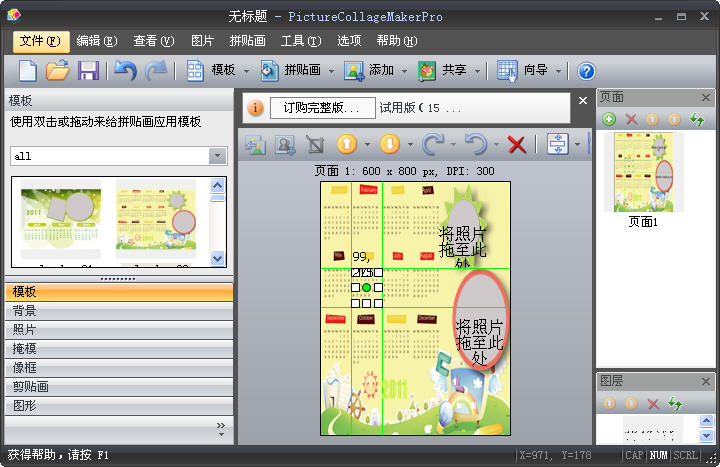
Task: Expand the sidebar chevron below 图形
Action: pyautogui.click(x=221, y=429)
